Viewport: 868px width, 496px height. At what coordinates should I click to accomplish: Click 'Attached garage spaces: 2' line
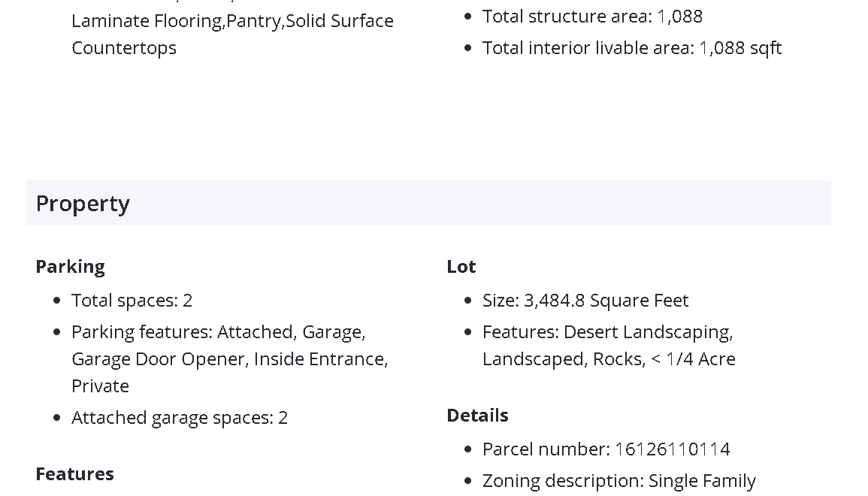[x=180, y=418]
